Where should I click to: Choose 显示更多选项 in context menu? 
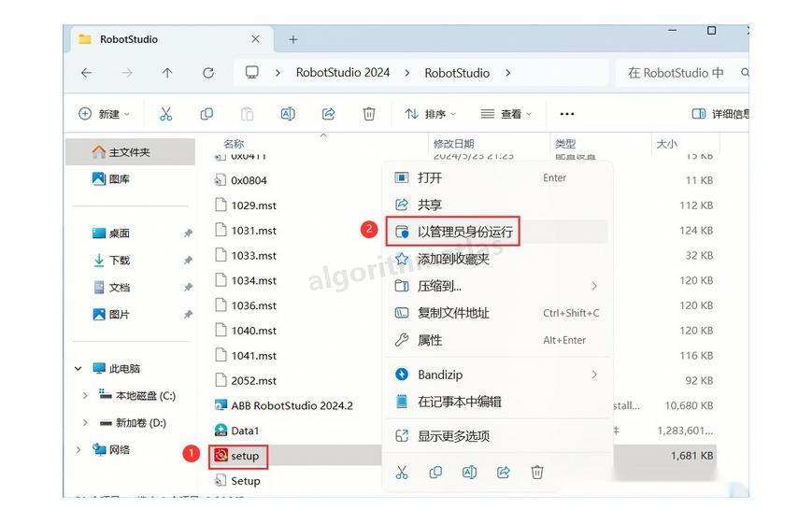tap(497, 436)
